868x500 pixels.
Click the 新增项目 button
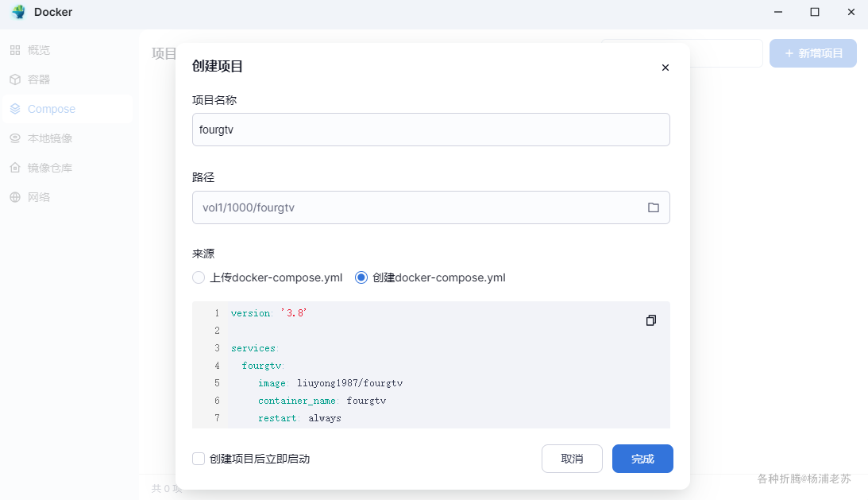pyautogui.click(x=813, y=53)
